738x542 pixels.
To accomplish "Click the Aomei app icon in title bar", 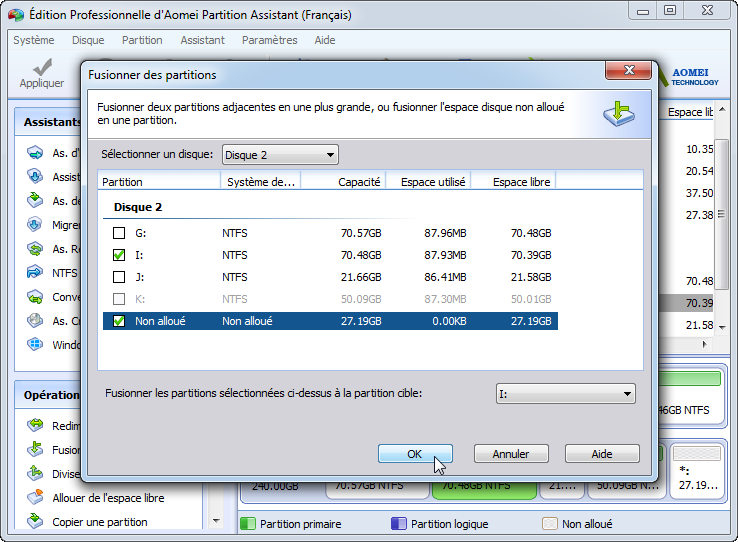I will click(x=16, y=15).
